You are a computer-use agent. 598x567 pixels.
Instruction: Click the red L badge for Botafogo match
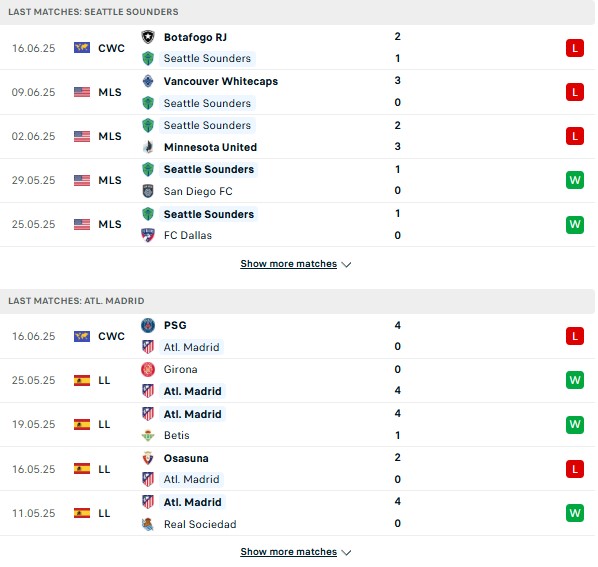coord(575,48)
